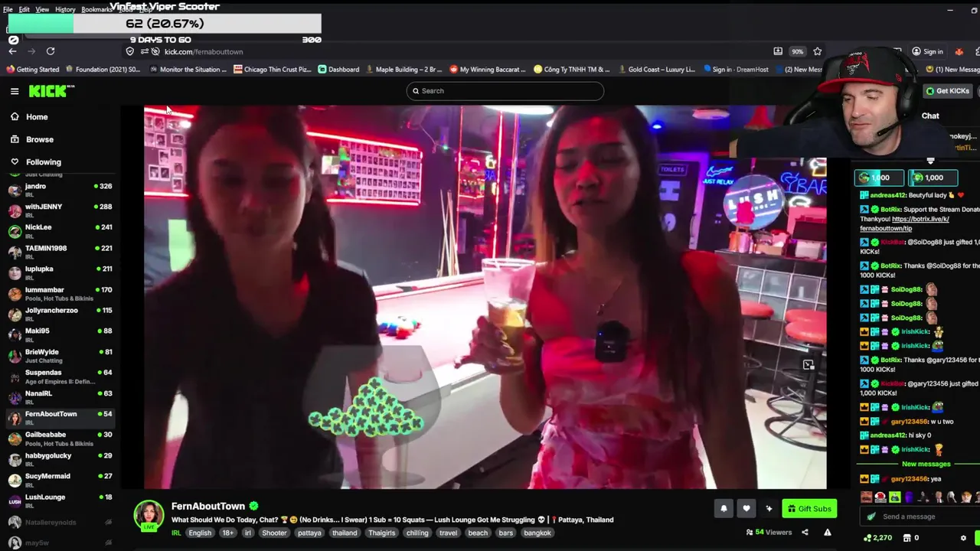Image resolution: width=980 pixels, height=551 pixels.
Task: Jump to New messages in chat
Action: click(926, 465)
